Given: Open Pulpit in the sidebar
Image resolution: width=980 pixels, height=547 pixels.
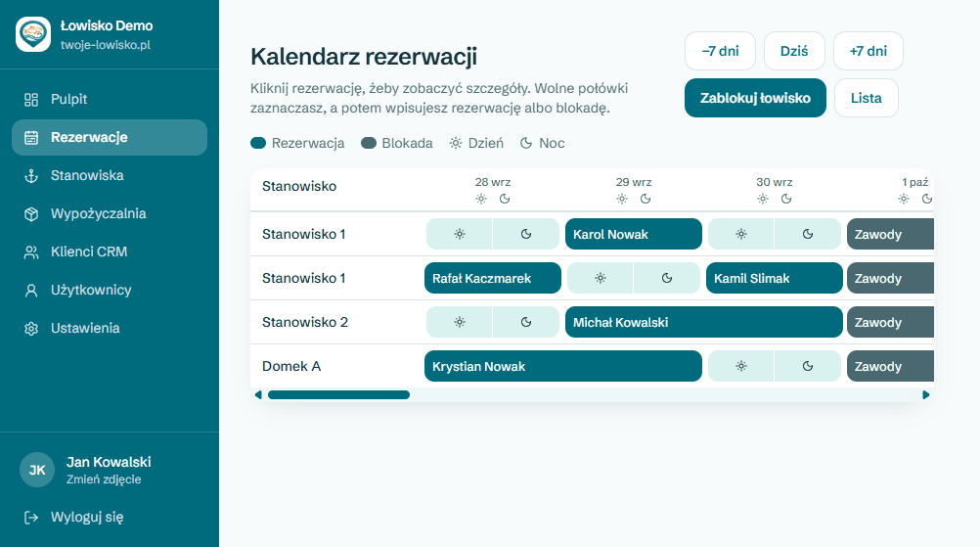Looking at the screenshot, I should point(110,100).
